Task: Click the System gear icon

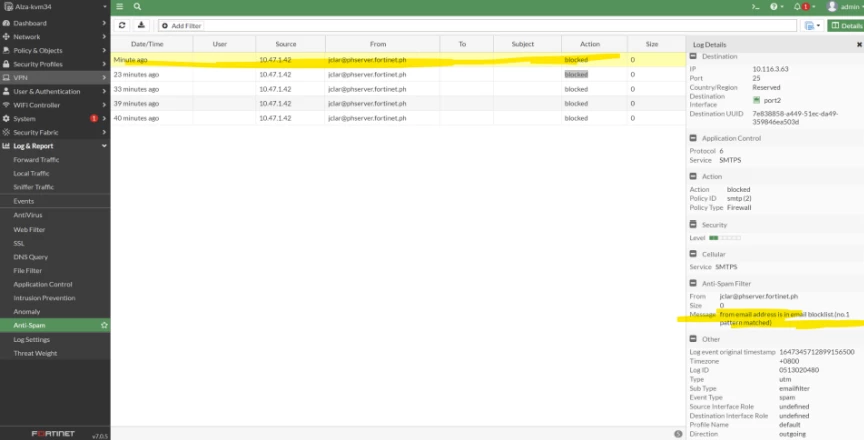Action: [6, 118]
